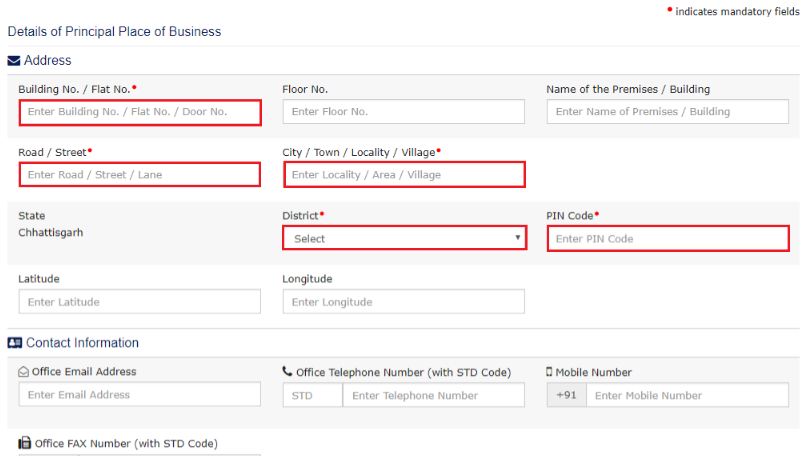
Task: Click the Office FAX Number icon
Action: point(24,443)
